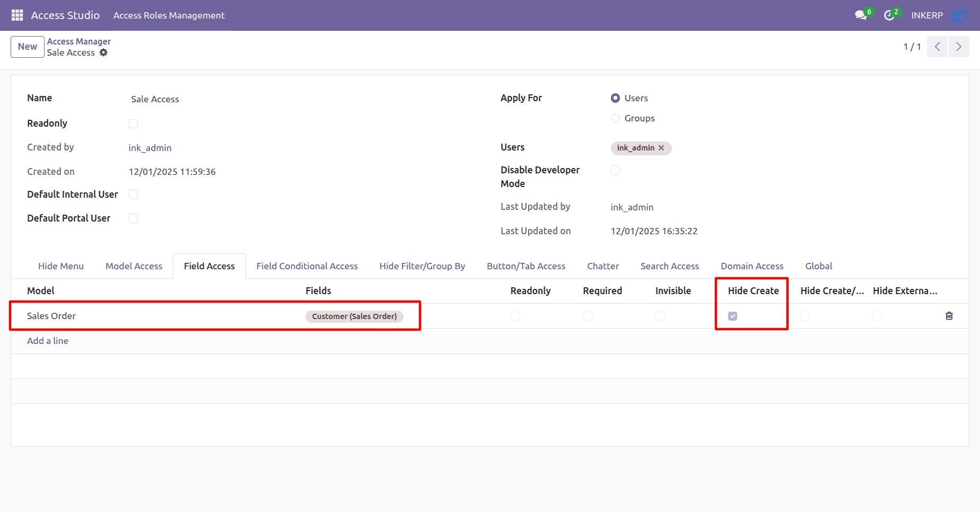Check Readonly on the Sales Order row

[515, 316]
